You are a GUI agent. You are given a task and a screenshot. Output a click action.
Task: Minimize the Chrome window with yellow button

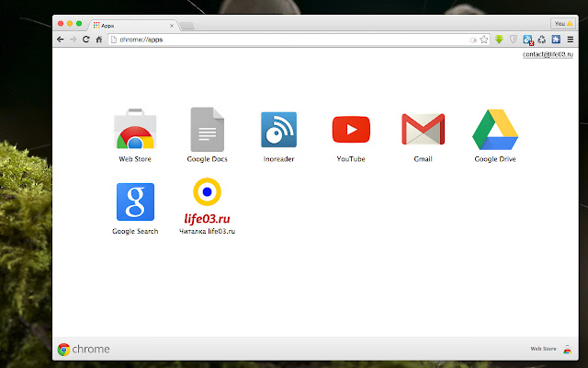pyautogui.click(x=70, y=24)
